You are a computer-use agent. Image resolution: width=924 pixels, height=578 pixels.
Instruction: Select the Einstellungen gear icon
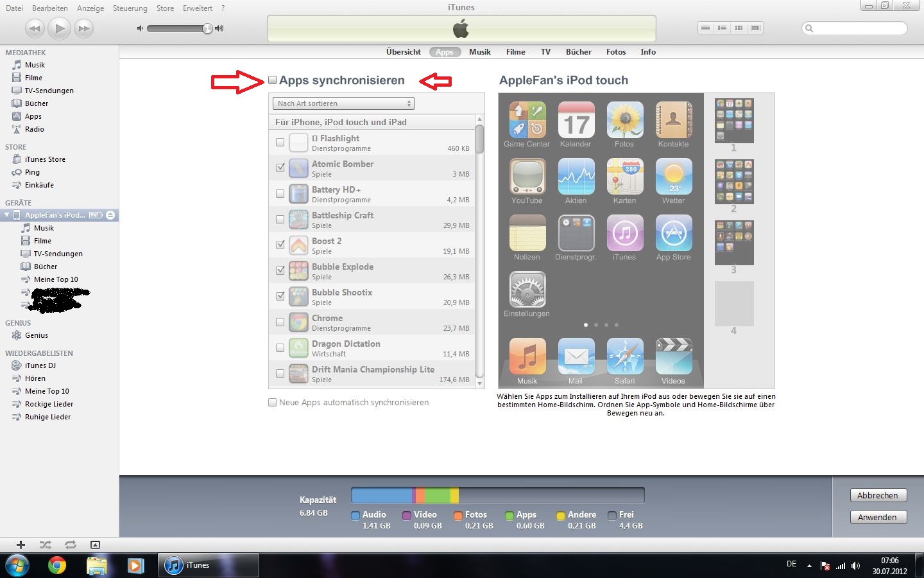(527, 290)
